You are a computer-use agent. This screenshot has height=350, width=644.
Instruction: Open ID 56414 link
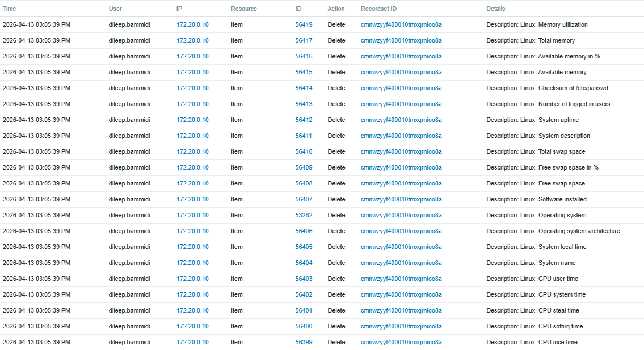[304, 88]
